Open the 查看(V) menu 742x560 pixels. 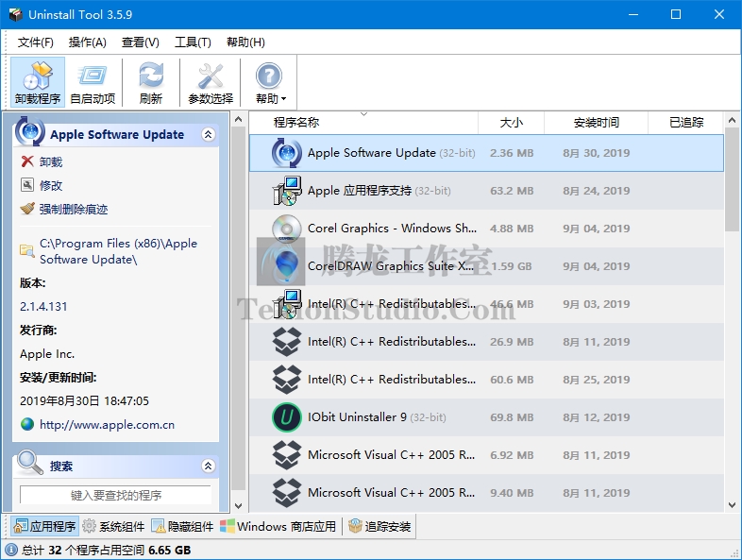pos(141,42)
